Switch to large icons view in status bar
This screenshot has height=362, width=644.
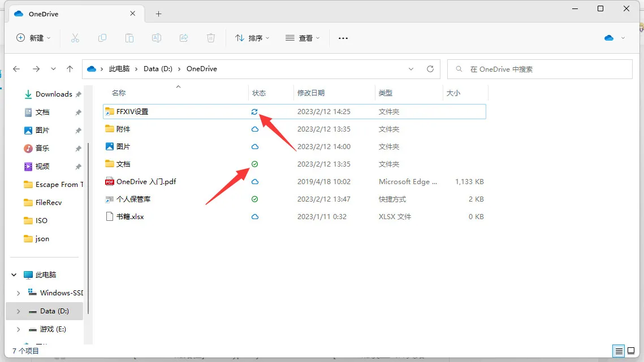pyautogui.click(x=631, y=351)
